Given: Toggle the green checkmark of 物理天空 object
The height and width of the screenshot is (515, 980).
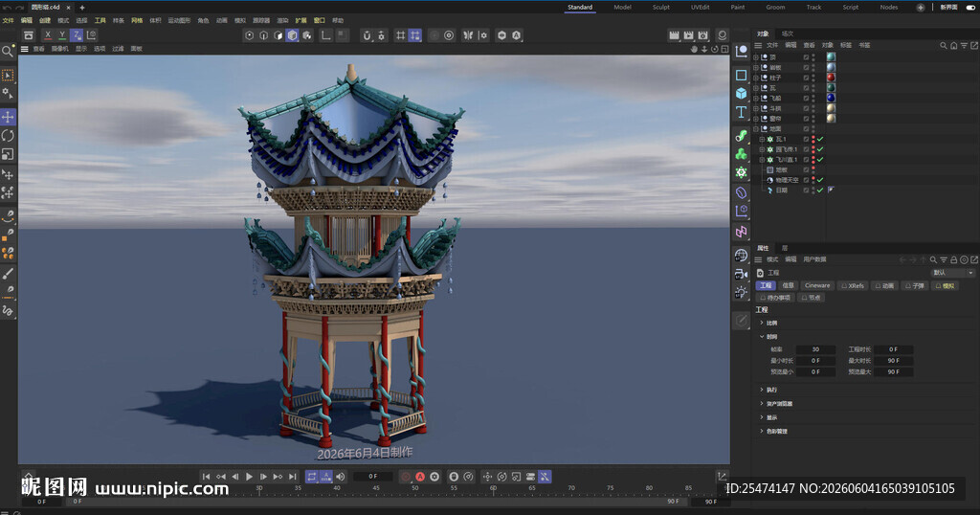Looking at the screenshot, I should click(820, 180).
